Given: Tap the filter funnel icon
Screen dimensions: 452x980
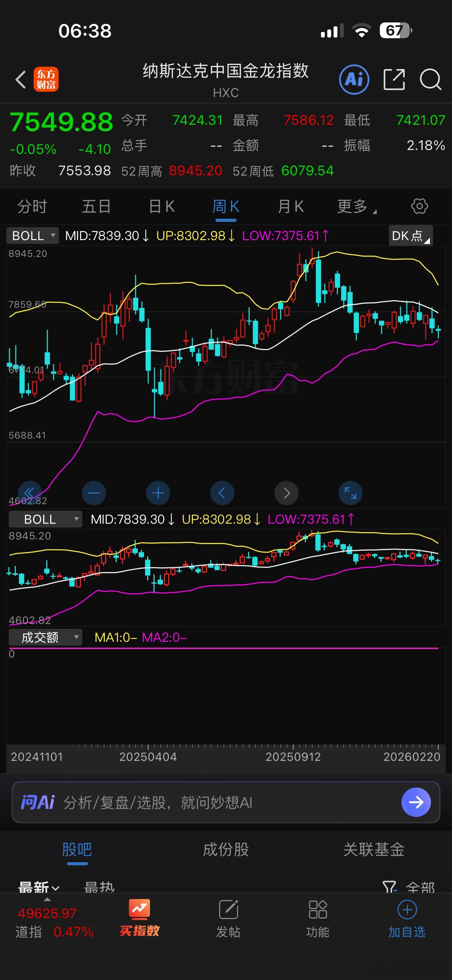Looking at the screenshot, I should [389, 887].
